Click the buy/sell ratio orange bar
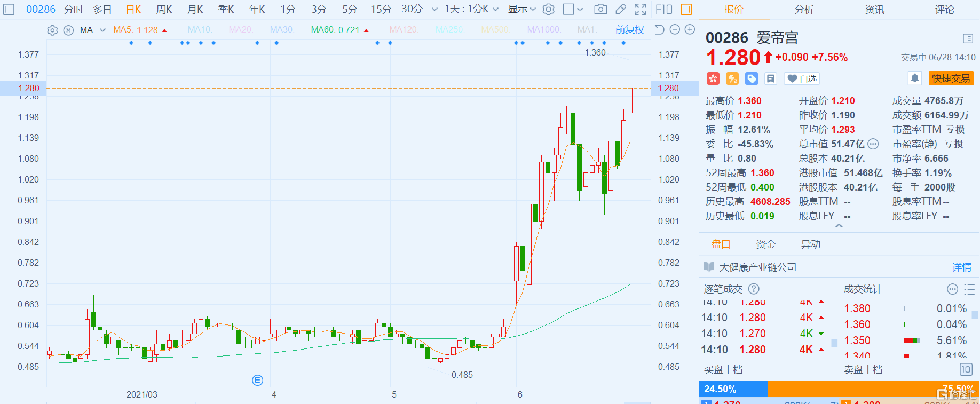The height and width of the screenshot is (404, 980). point(873,389)
